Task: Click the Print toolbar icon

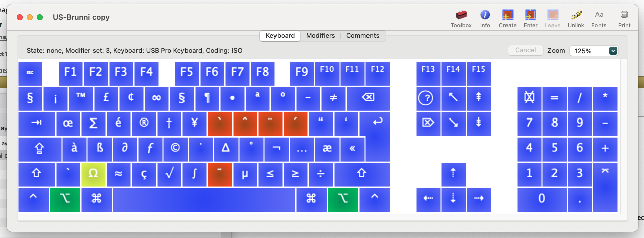Action: (624, 19)
